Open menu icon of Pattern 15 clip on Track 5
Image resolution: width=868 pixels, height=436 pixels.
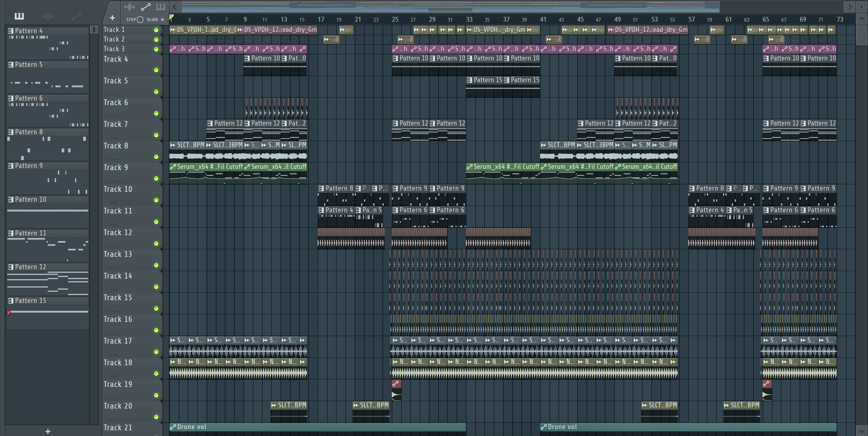tap(469, 80)
